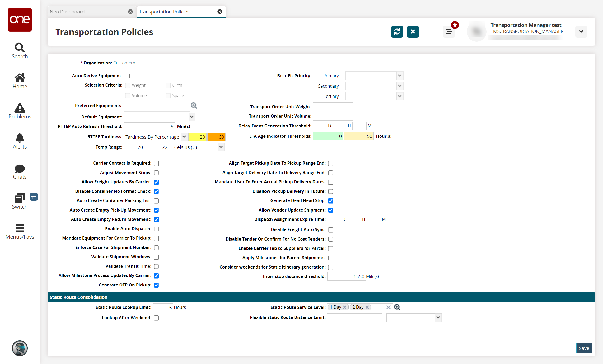Close the Neo Dashboard tab
The width and height of the screenshot is (603, 364).
(x=130, y=12)
